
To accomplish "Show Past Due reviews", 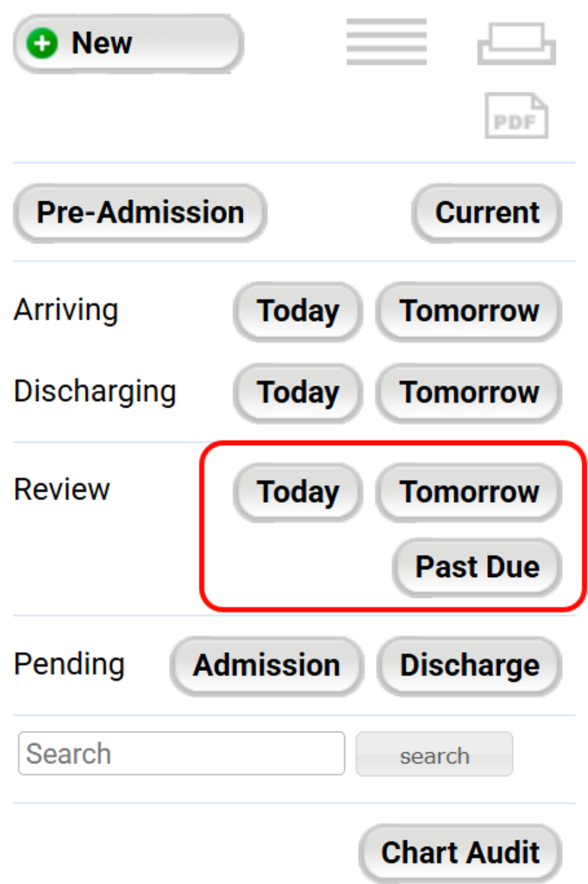I will [477, 567].
